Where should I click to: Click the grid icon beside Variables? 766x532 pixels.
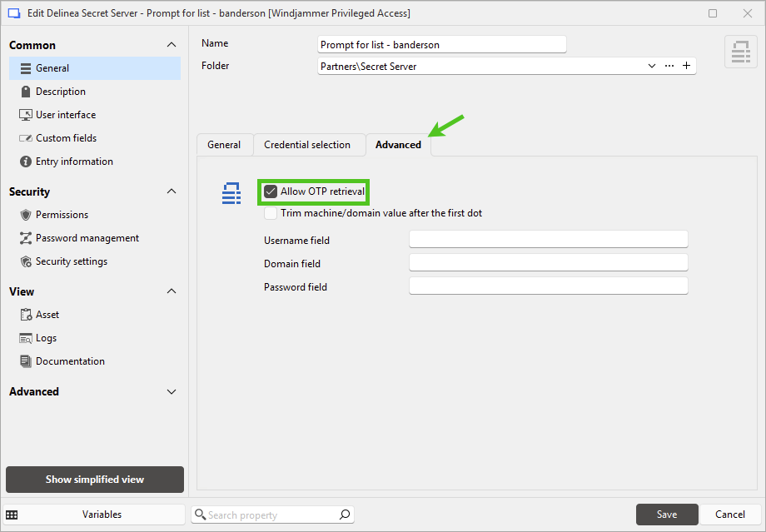(12, 515)
